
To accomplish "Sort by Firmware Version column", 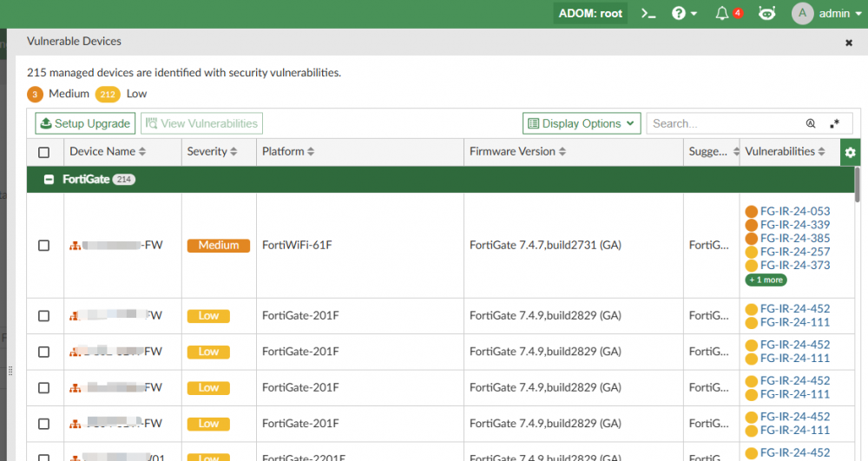I will (x=517, y=152).
